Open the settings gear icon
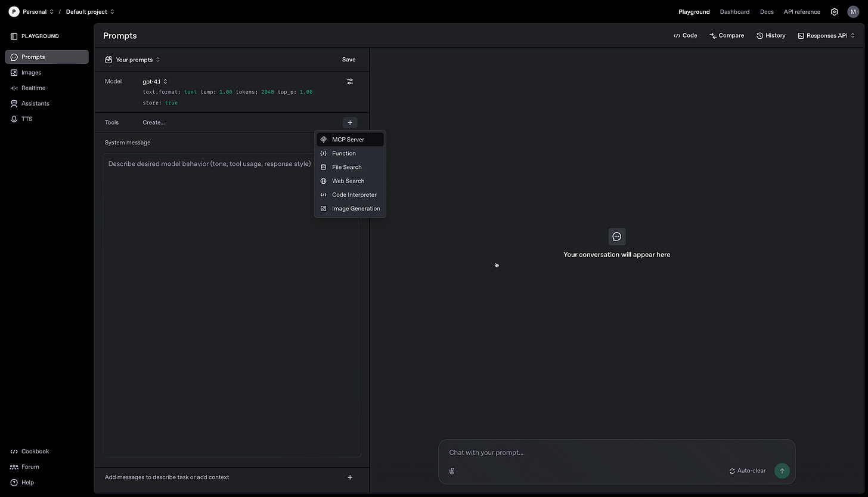The image size is (868, 497). pyautogui.click(x=835, y=12)
